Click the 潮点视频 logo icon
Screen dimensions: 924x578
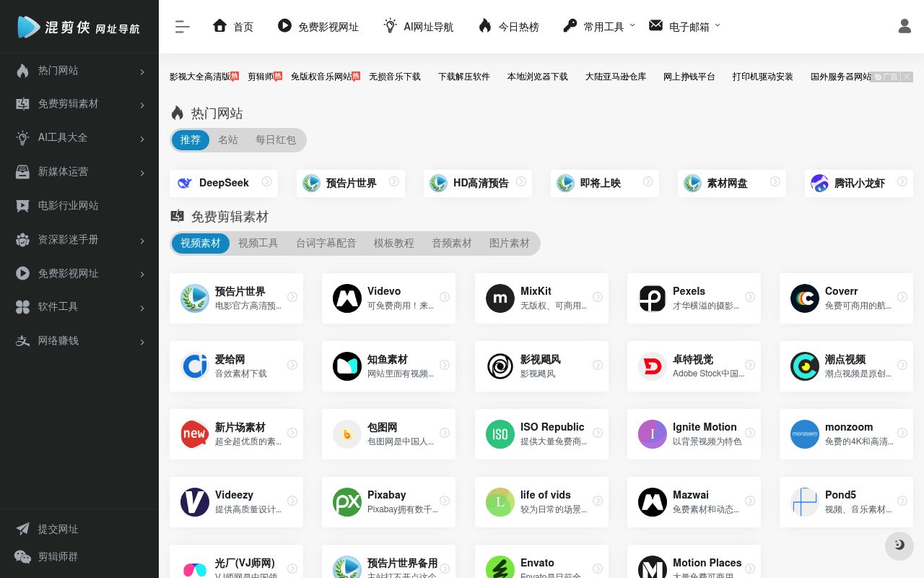pyautogui.click(x=805, y=366)
